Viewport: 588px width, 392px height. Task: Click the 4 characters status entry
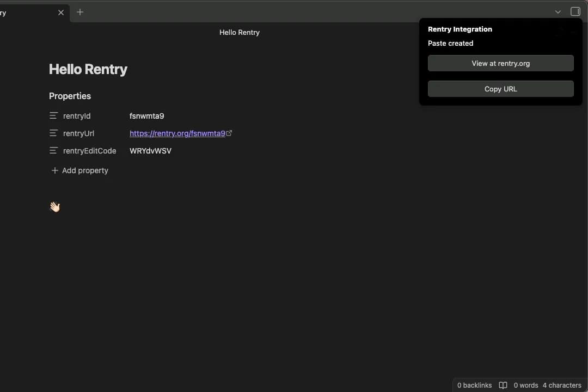[562, 385]
